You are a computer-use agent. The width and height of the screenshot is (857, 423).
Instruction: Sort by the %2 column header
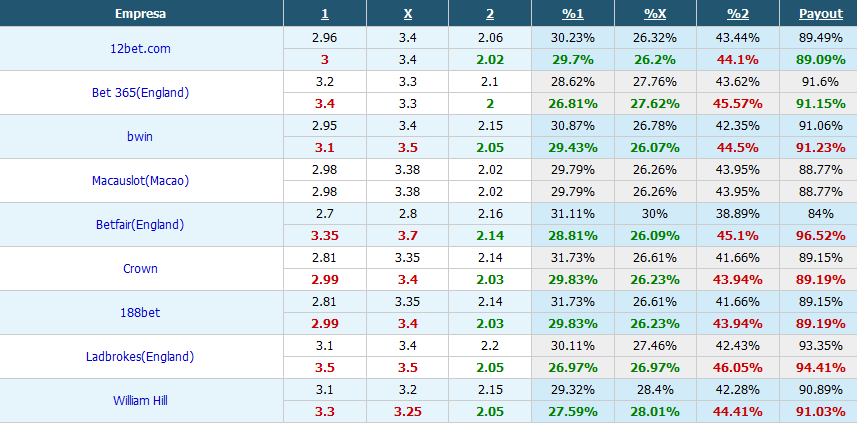738,14
